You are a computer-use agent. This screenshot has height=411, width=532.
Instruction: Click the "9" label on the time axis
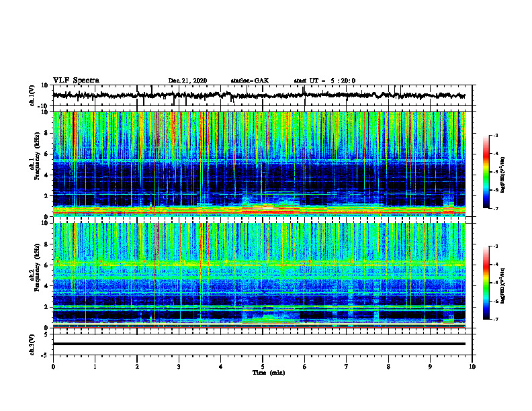pyautogui.click(x=430, y=367)
